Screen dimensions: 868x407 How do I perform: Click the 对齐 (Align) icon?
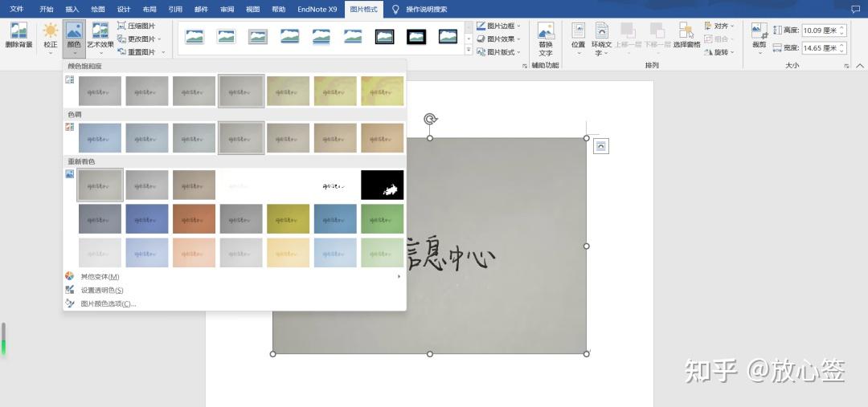[x=709, y=26]
